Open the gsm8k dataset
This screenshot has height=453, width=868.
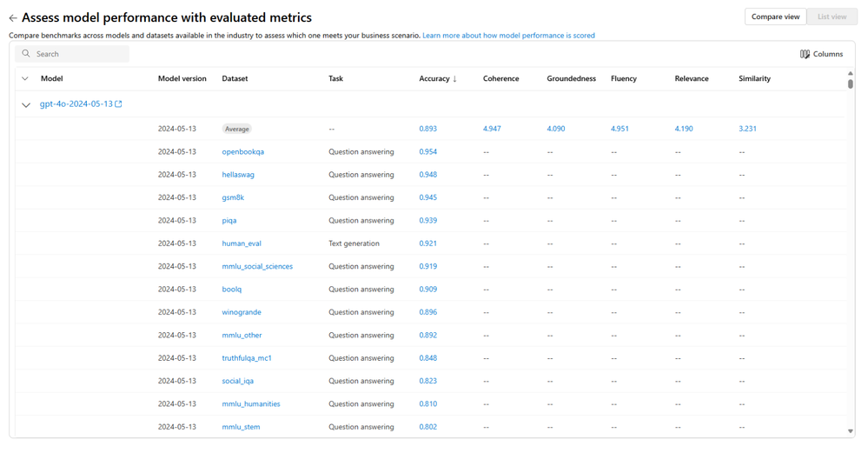coord(233,197)
